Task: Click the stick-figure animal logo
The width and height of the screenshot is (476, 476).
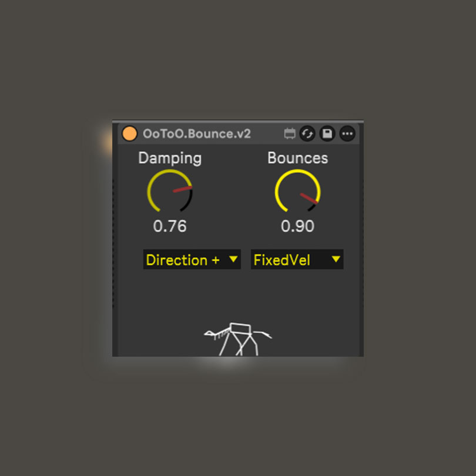Action: [237, 339]
